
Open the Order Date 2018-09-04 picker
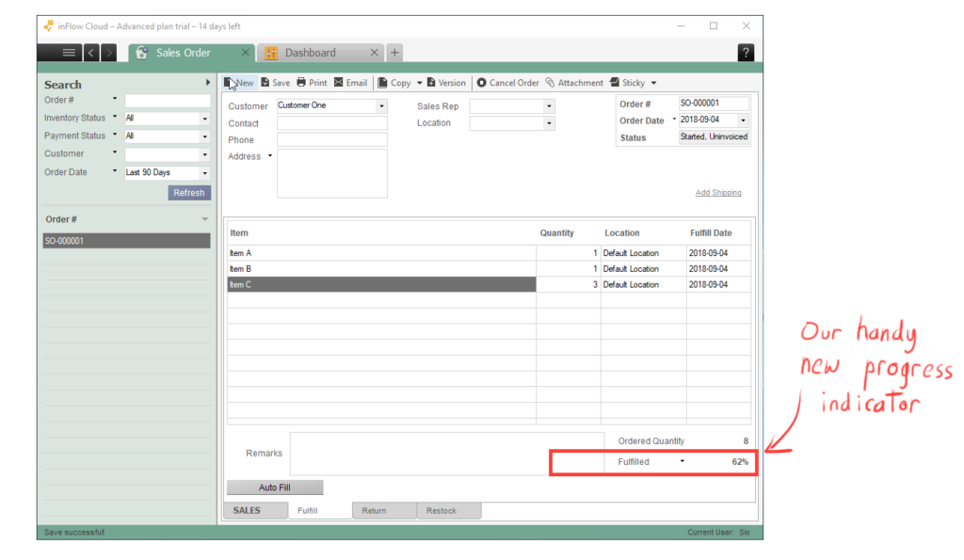click(743, 120)
